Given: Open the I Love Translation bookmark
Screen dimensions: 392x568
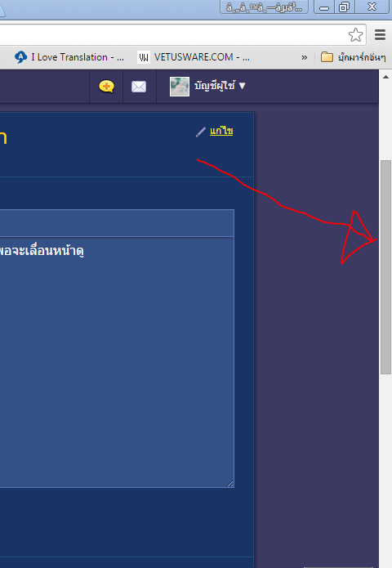Looking at the screenshot, I should tap(69, 57).
